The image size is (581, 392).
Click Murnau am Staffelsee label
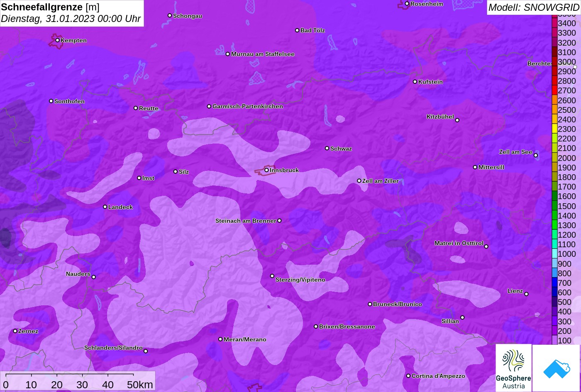263,54
